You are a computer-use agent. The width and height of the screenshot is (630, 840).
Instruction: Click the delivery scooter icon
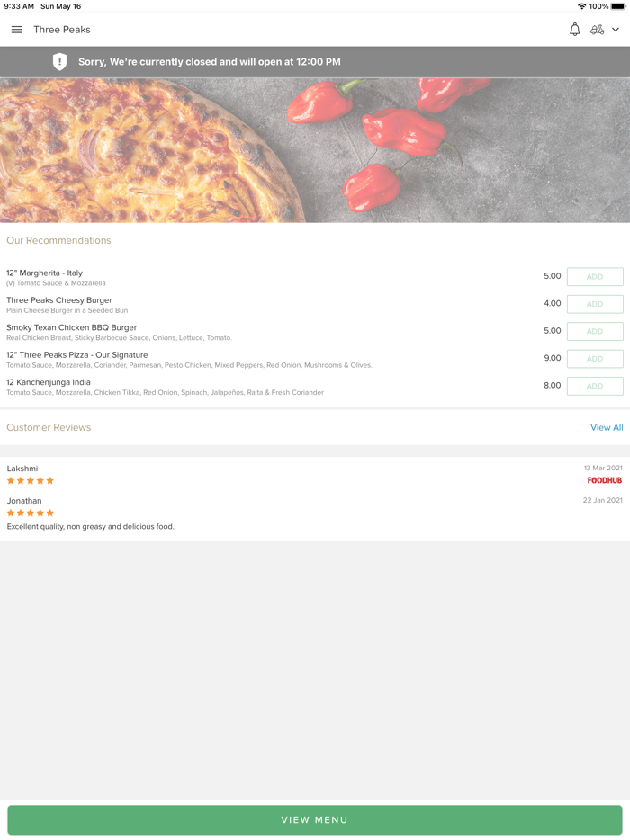point(597,30)
